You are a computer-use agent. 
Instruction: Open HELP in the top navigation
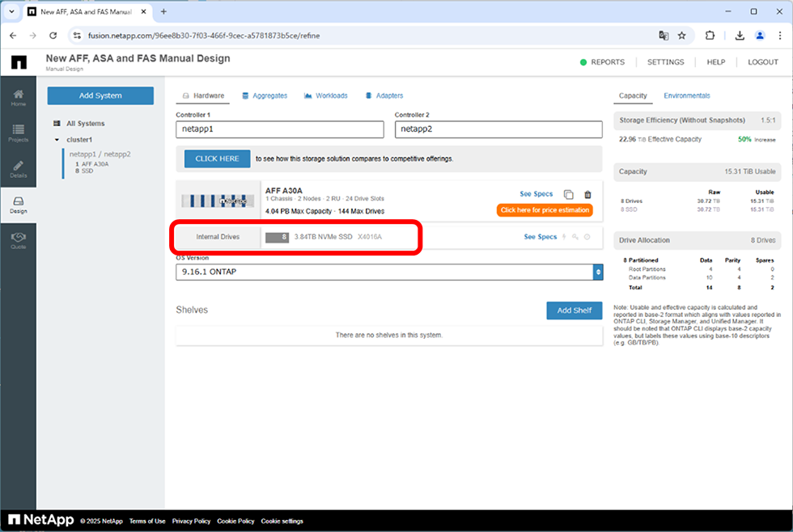(715, 62)
